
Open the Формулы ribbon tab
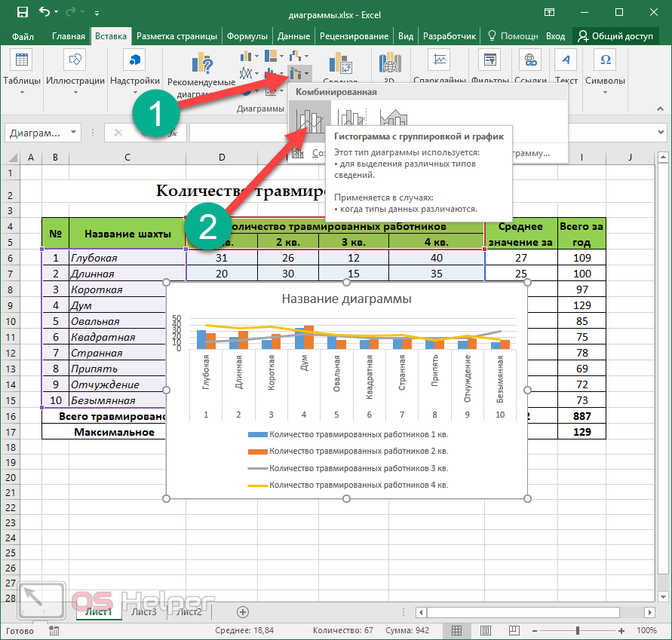247,35
